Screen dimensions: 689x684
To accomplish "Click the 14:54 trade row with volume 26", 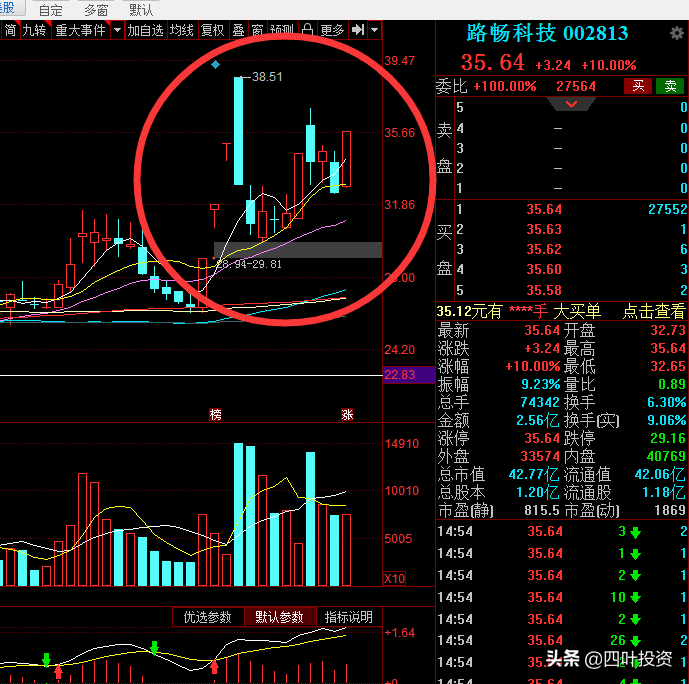I will pyautogui.click(x=562, y=640).
